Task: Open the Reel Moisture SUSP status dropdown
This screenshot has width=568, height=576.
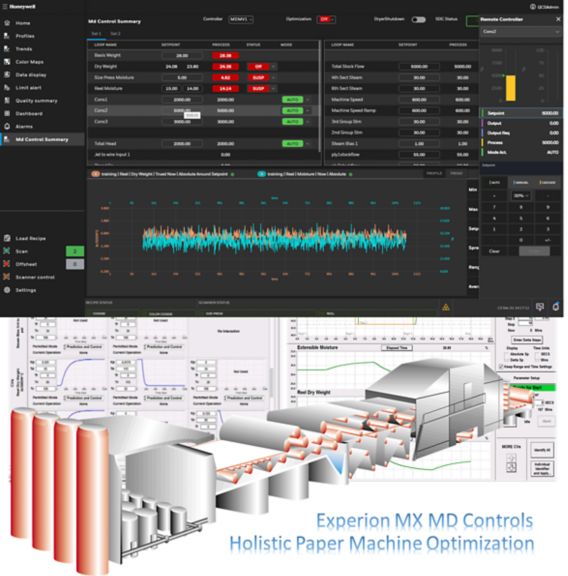Action: [x=273, y=89]
